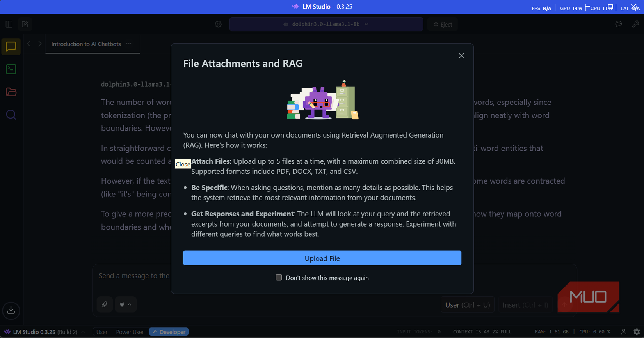Viewport: 644px width, 338px height.
Task: Click the Get Responses and Experiment heading
Action: click(242, 214)
